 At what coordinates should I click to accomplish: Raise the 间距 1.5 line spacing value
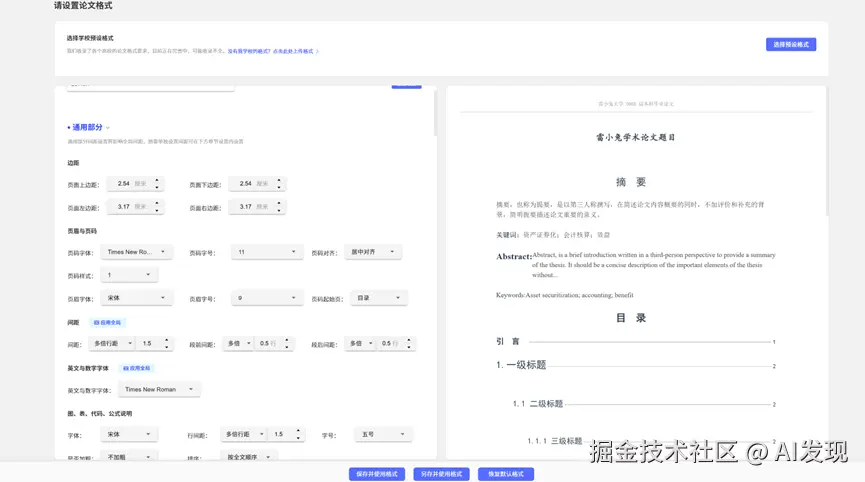point(167,340)
